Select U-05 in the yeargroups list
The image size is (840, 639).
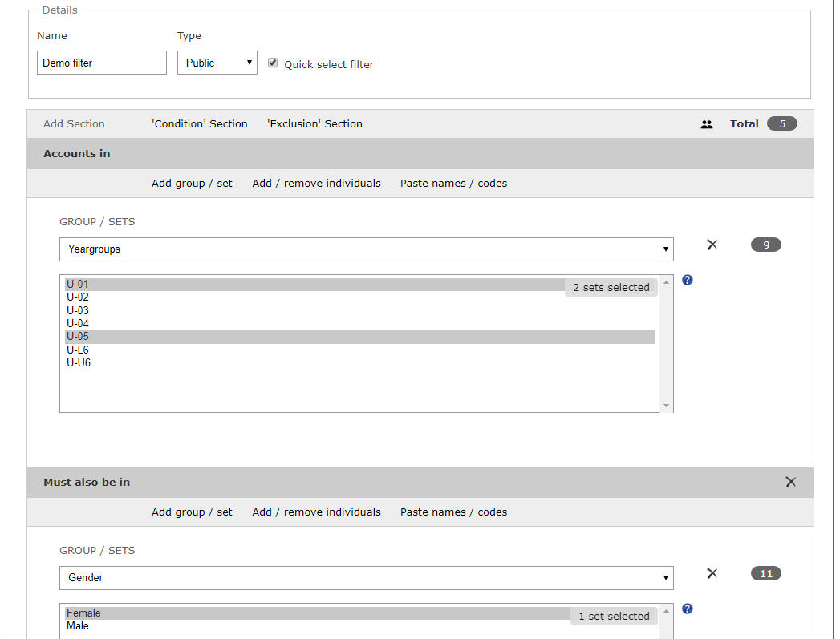(360, 337)
